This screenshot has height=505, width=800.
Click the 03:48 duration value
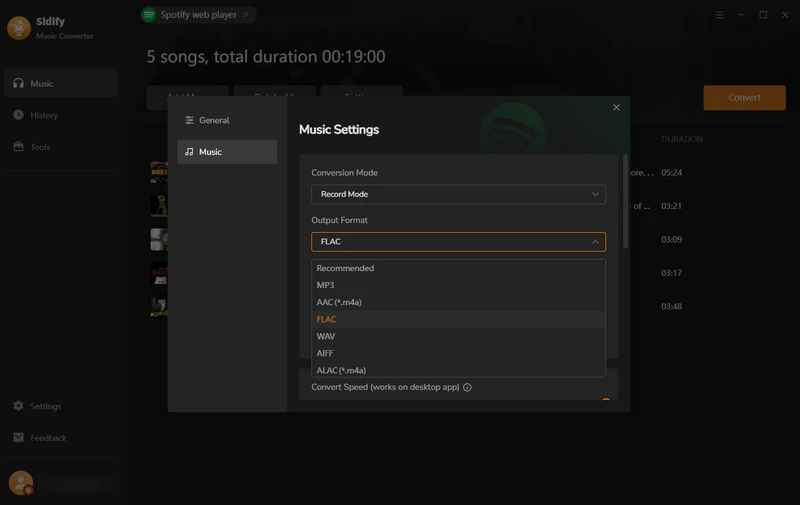coord(671,307)
